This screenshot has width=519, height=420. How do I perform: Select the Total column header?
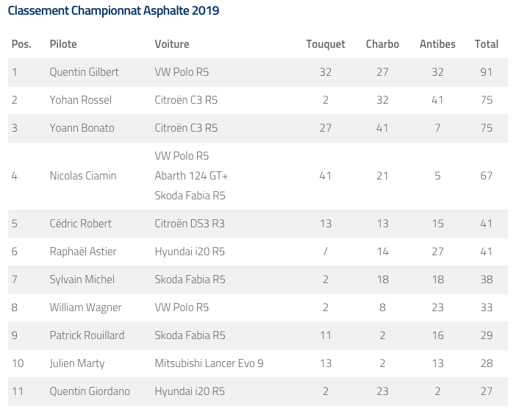pos(486,44)
